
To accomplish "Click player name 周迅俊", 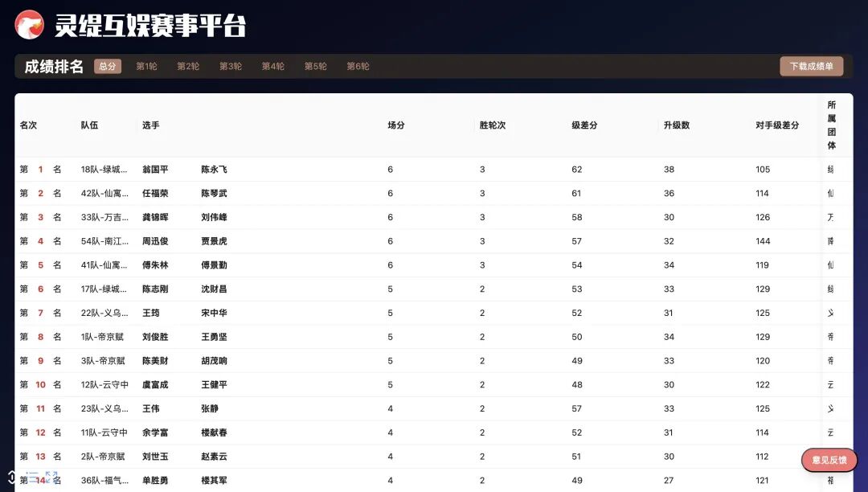I will pos(155,241).
